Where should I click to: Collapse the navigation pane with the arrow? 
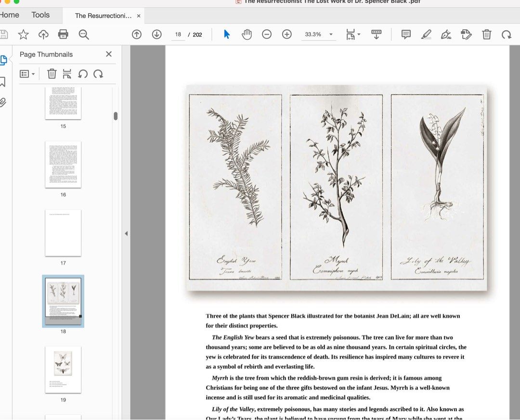pyautogui.click(x=126, y=233)
